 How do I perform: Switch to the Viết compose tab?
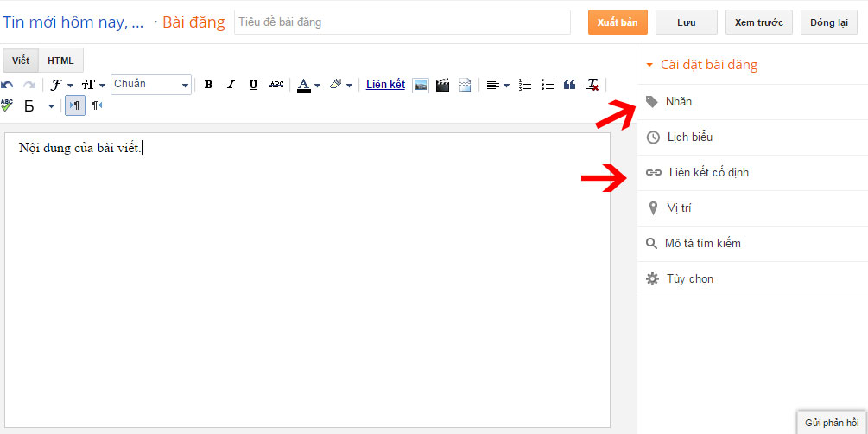(21, 61)
